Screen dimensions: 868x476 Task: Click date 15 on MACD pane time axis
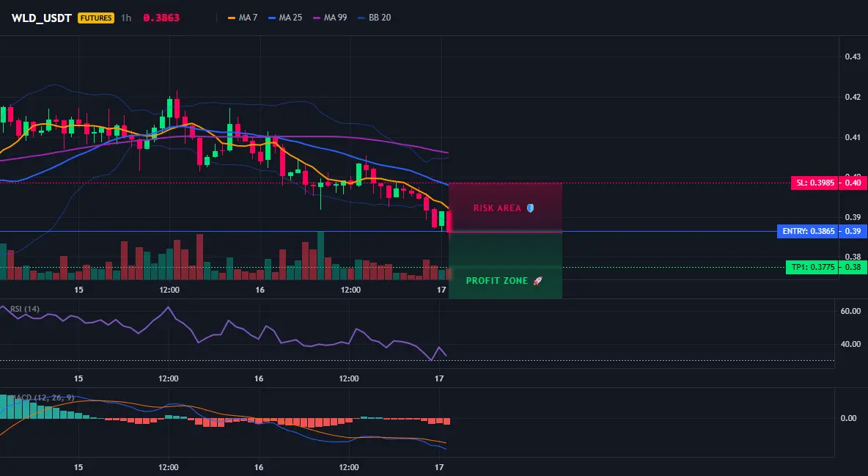point(78,468)
